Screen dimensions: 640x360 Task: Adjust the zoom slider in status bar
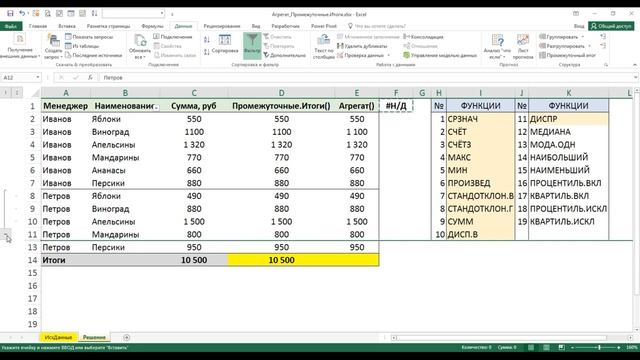[x=598, y=347]
